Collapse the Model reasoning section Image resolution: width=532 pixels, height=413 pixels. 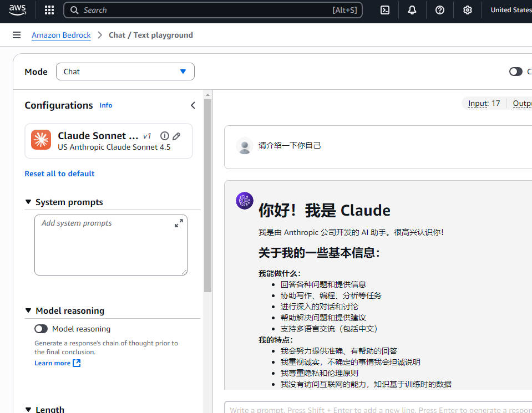point(28,310)
